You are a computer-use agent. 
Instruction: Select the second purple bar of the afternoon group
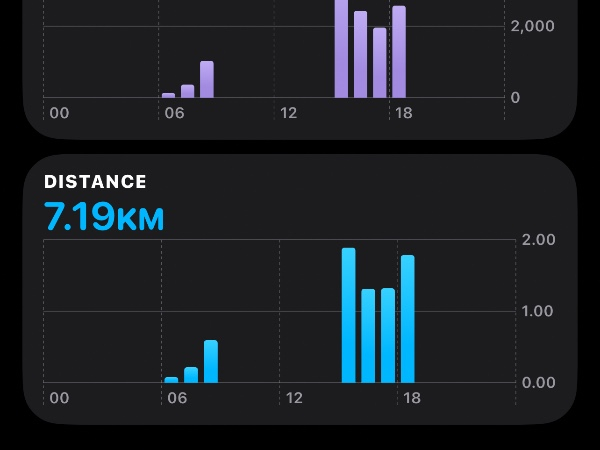360,55
